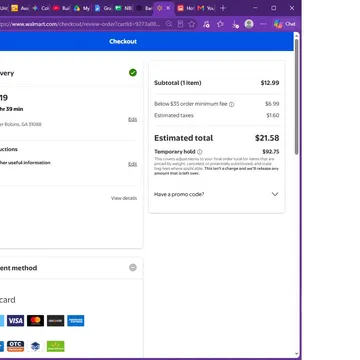The width and height of the screenshot is (360, 360).
Task: Open Copilot Chat in the browser
Action: pyautogui.click(x=284, y=24)
